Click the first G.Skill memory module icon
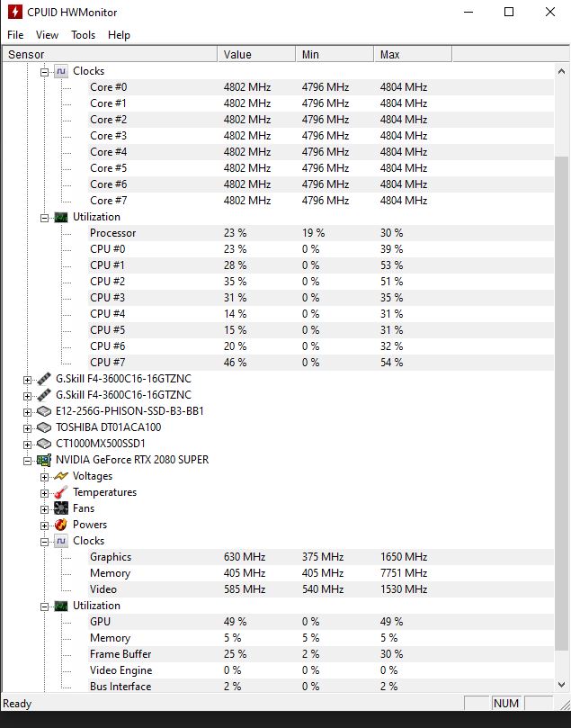Viewport: 571px width, 728px height. tap(43, 379)
